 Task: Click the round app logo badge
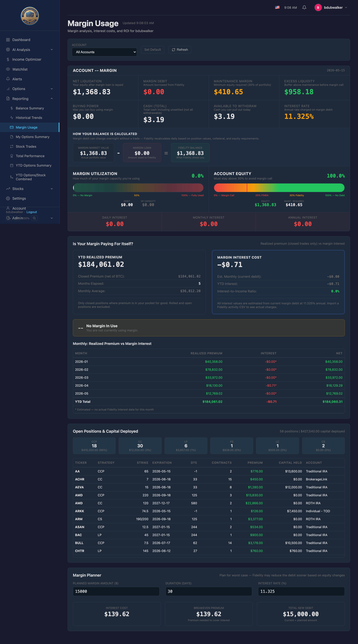[x=30, y=16]
